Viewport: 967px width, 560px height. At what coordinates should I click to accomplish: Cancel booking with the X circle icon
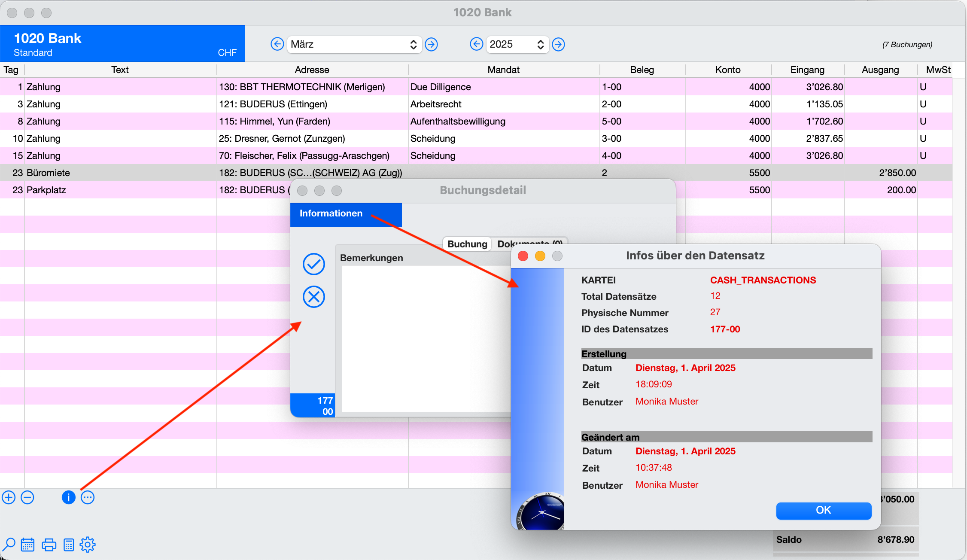pyautogui.click(x=314, y=297)
